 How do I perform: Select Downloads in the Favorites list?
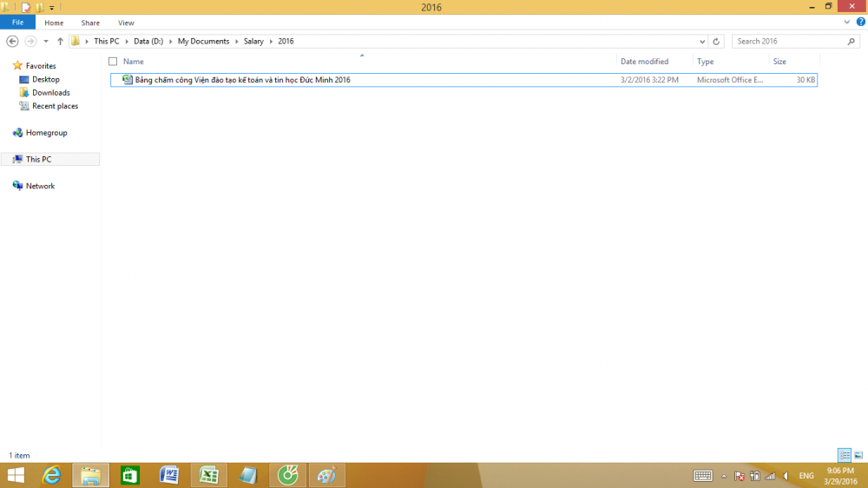[50, 93]
